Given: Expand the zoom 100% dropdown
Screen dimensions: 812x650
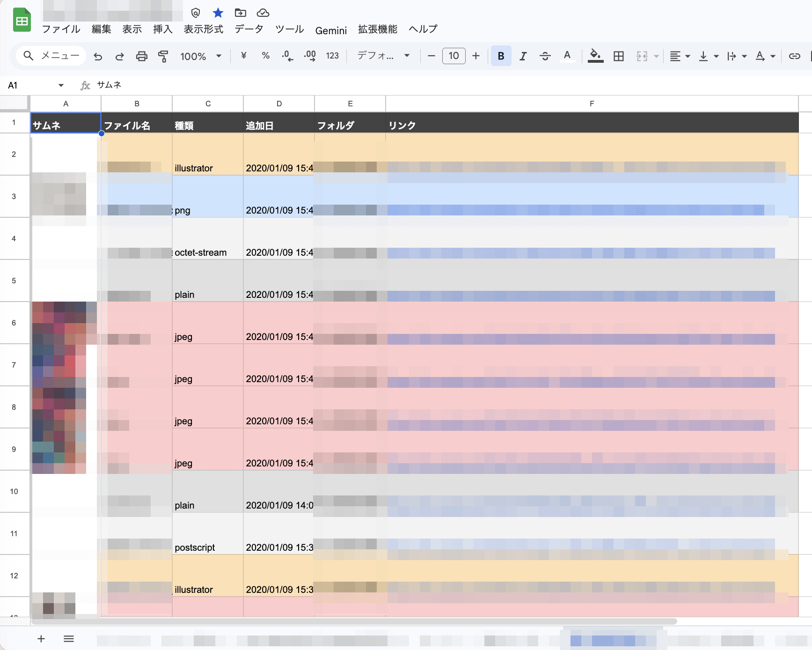Looking at the screenshot, I should 201,56.
